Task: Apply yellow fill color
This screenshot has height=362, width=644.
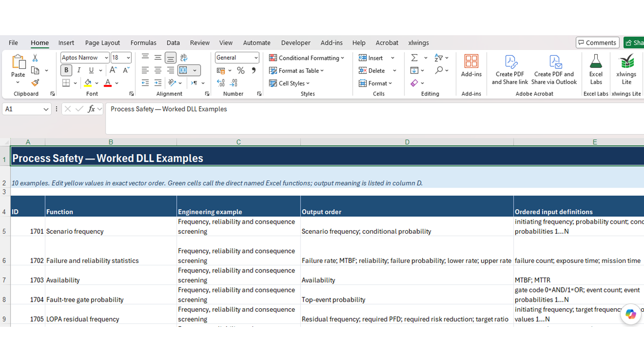Action: click(88, 83)
